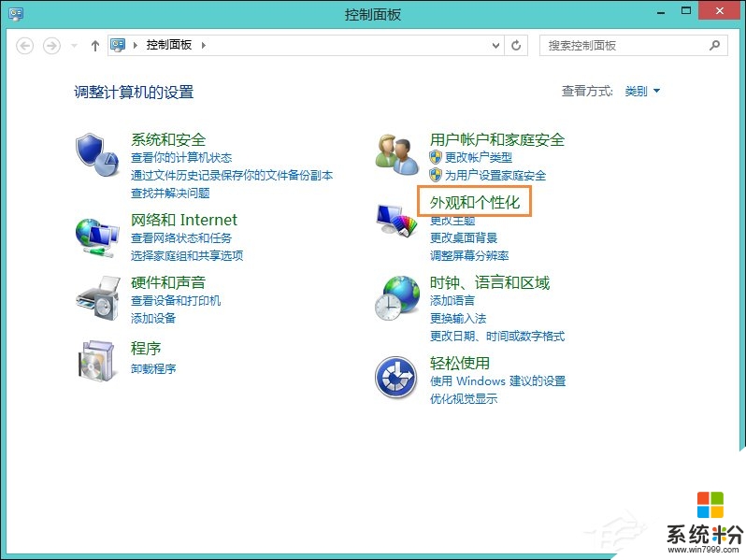Screen dimensions: 746x560
Task: Open 外观和个性化 category
Action: pos(475,202)
